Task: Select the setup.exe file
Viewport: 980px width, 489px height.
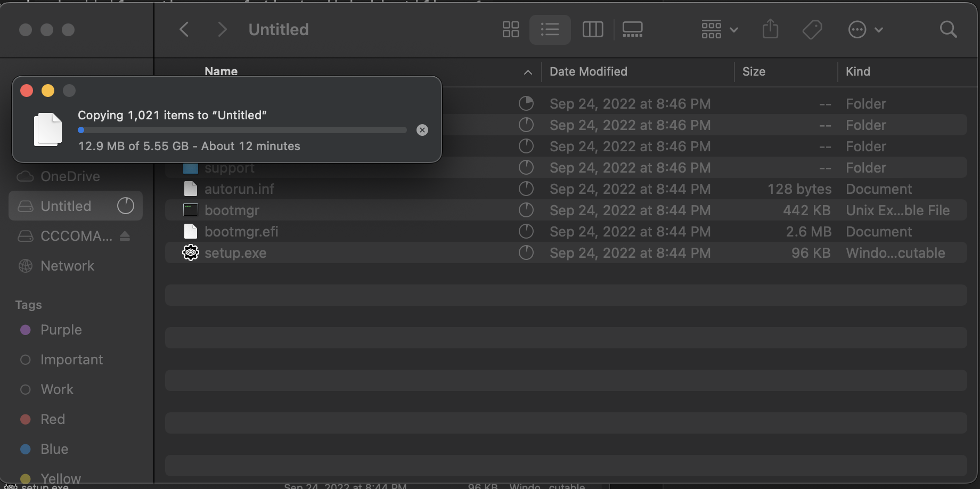Action: [x=566, y=253]
